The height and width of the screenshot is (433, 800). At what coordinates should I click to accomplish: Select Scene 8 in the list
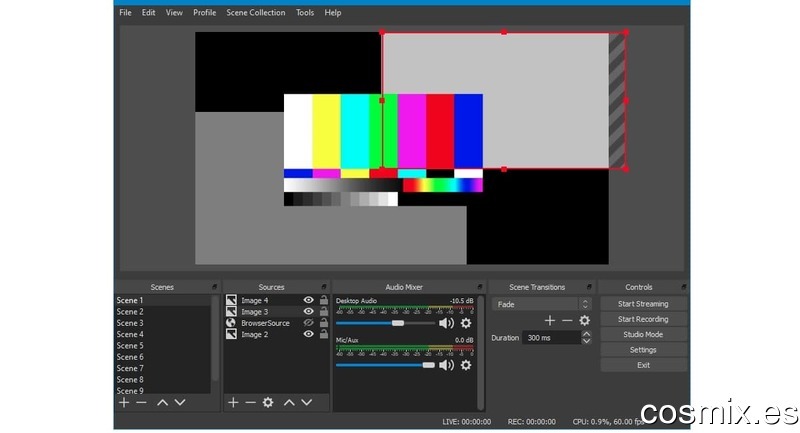coord(163,379)
